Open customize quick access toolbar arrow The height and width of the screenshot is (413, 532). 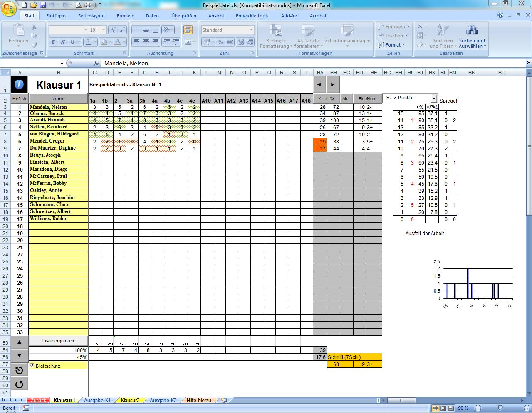pyautogui.click(x=100, y=5)
